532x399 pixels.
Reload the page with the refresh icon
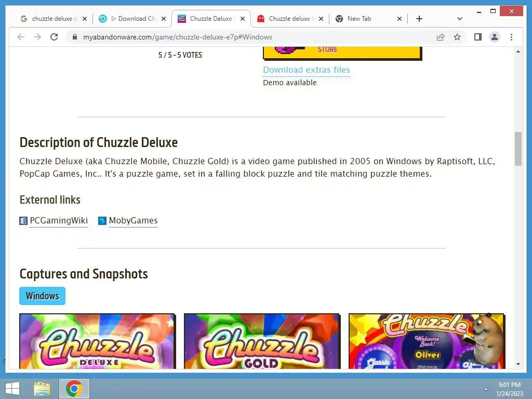point(54,37)
